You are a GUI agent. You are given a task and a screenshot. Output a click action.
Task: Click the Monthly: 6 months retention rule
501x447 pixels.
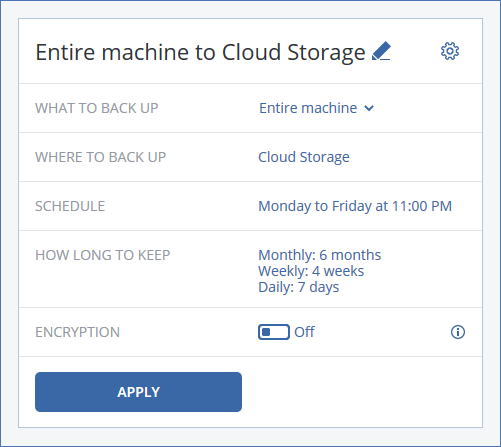[320, 255]
